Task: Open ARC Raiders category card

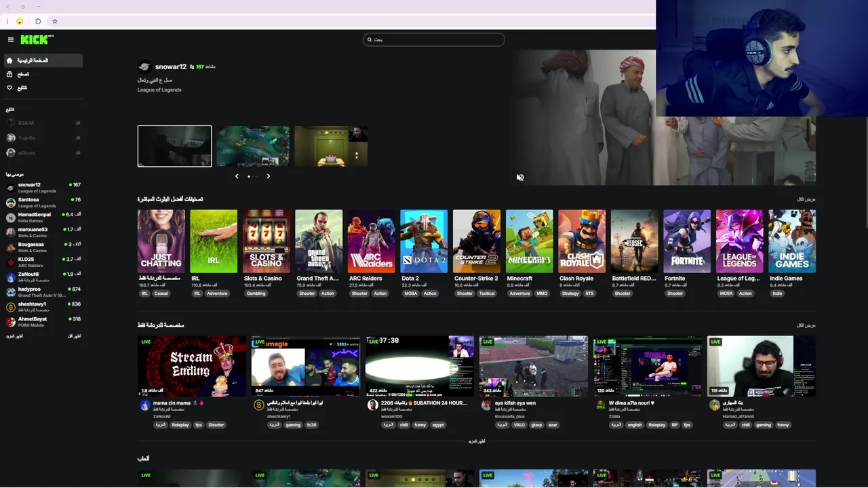Action: point(371,241)
